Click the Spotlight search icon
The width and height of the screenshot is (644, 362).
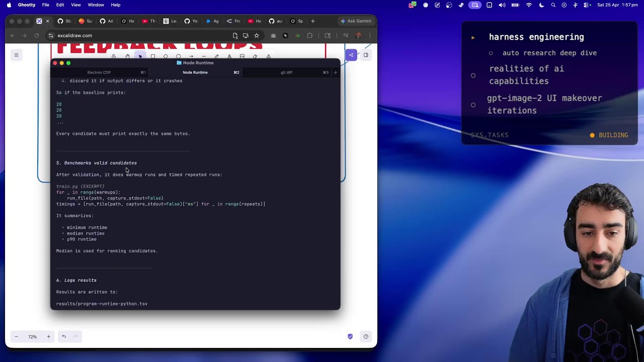(x=553, y=5)
